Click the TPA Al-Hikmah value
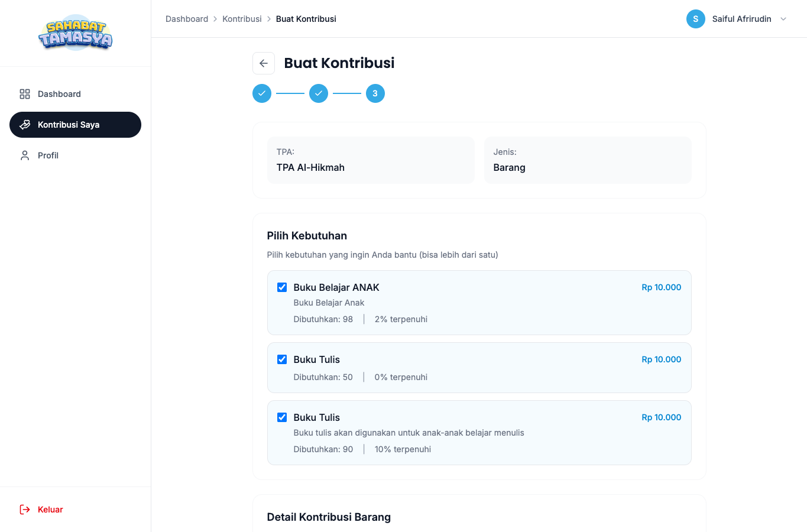Image resolution: width=807 pixels, height=532 pixels. tap(310, 167)
